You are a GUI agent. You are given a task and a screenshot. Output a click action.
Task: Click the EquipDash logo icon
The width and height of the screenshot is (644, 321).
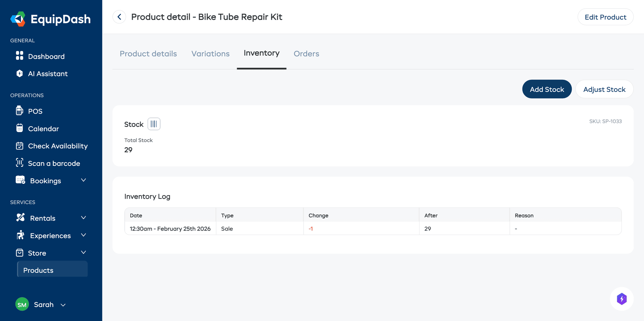pos(18,19)
